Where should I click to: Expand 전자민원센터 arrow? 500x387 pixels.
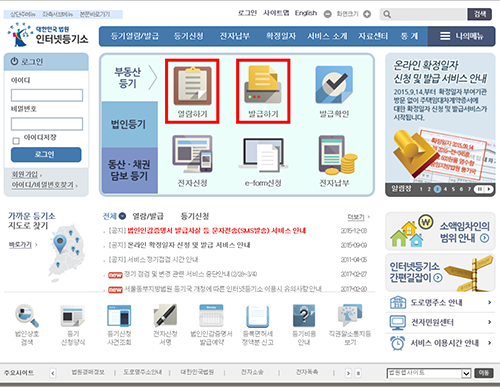coord(489,322)
